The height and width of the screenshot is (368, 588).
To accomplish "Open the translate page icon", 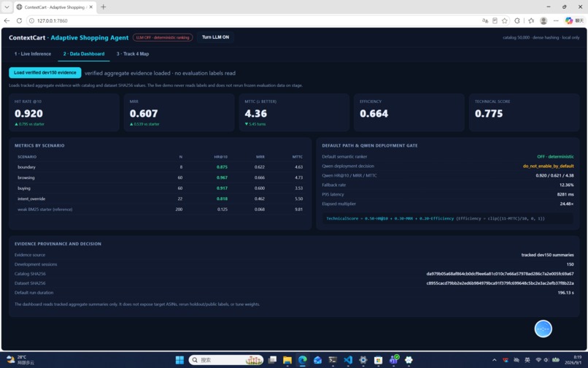I will pyautogui.click(x=485, y=20).
